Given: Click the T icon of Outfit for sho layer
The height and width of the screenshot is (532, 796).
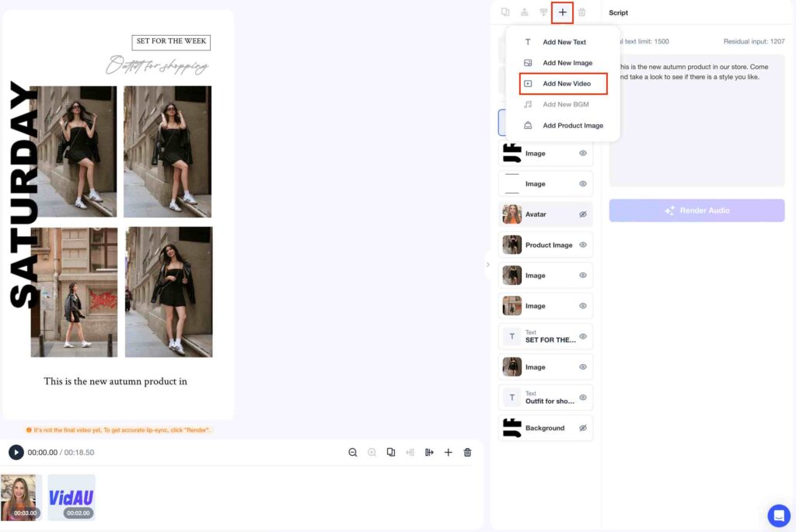Looking at the screenshot, I should (511, 397).
